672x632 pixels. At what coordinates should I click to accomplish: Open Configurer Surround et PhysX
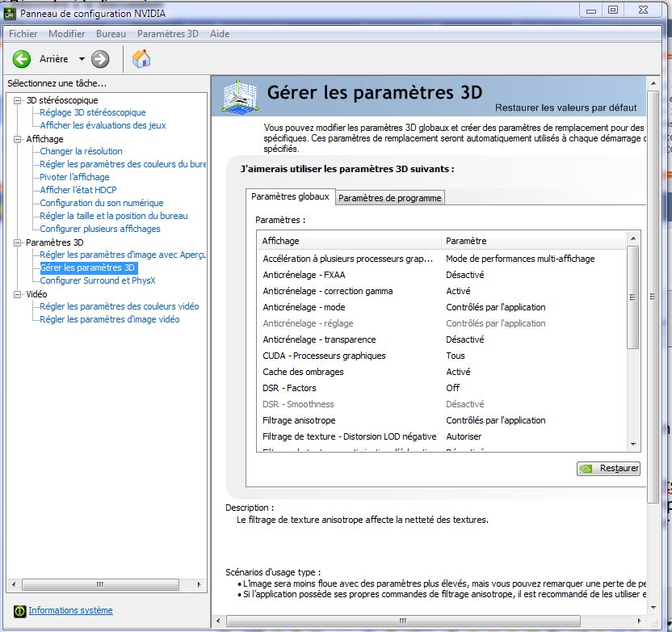98,280
